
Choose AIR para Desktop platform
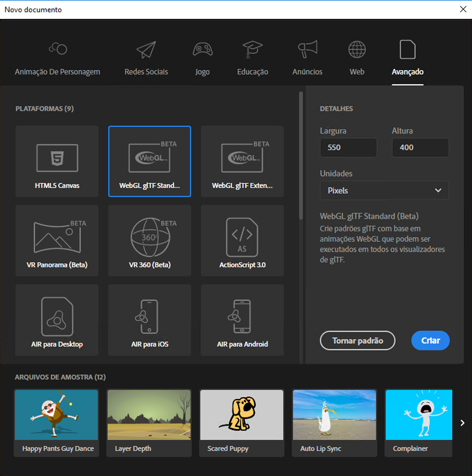coord(56,320)
